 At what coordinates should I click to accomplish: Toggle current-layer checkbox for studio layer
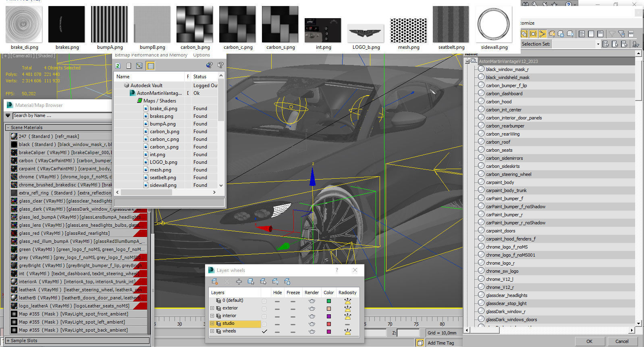point(264,324)
